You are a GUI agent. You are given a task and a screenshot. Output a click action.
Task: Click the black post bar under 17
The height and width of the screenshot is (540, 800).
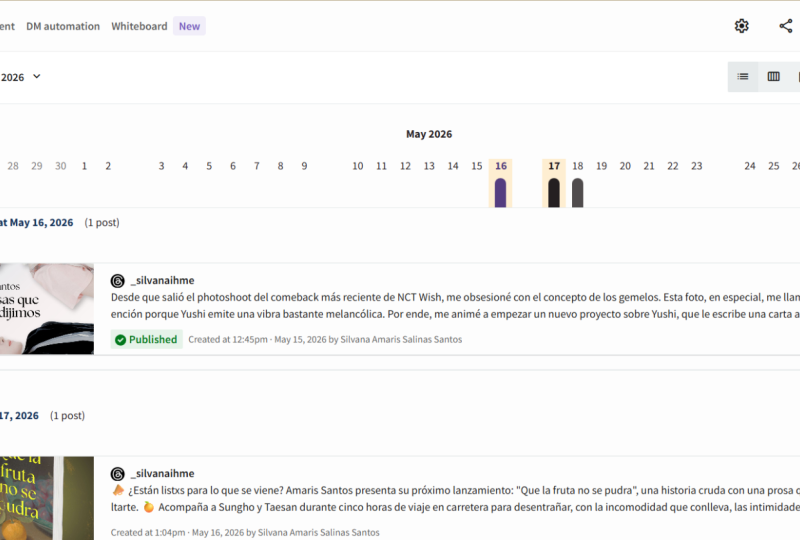click(x=554, y=192)
